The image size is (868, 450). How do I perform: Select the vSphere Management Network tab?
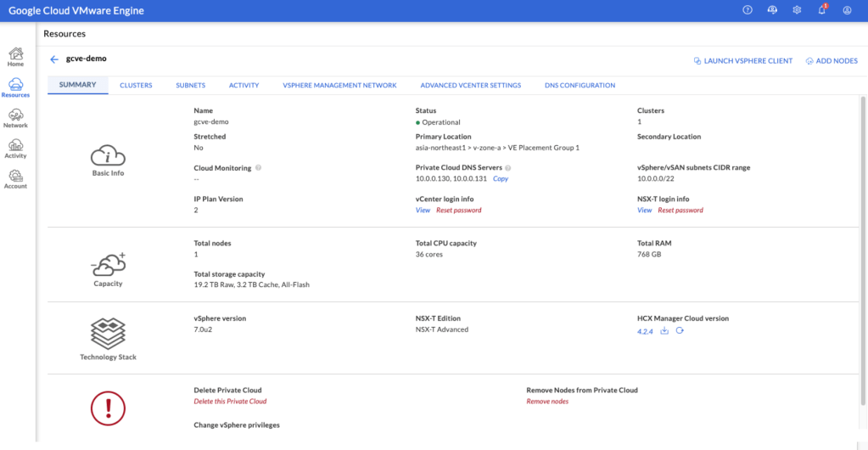tap(339, 86)
